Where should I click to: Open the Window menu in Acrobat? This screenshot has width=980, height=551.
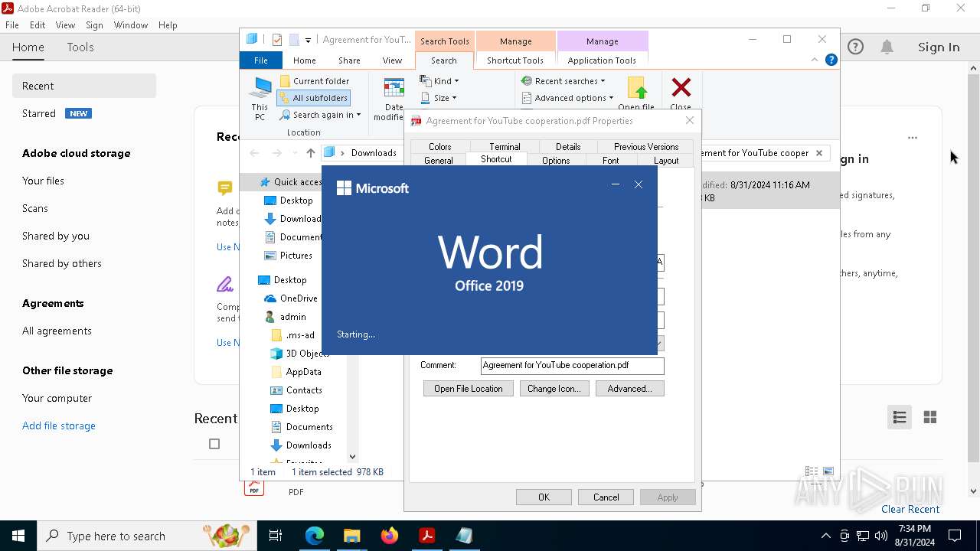(x=131, y=25)
